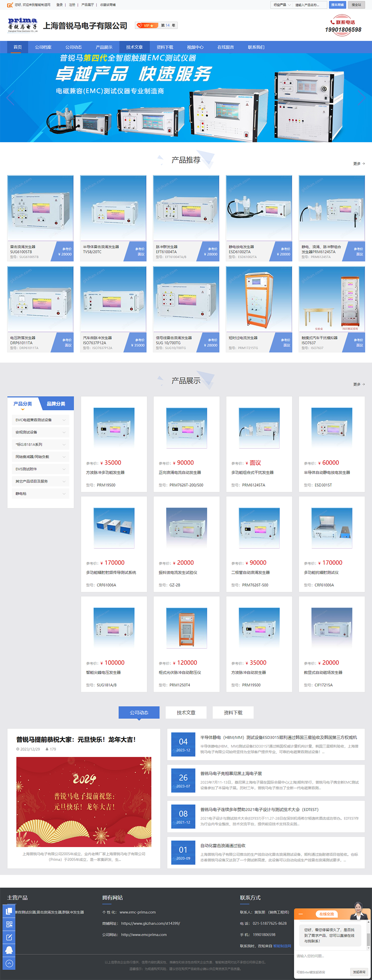This screenshot has height=980, width=372.
Task: Expand the 安规测试设备 category
Action: (40, 432)
